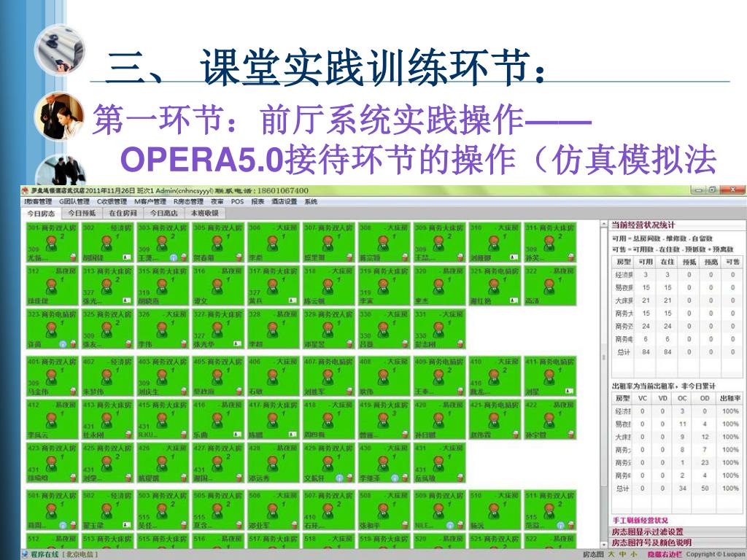The width and height of the screenshot is (747, 560).
Task: Switch to the 今日房态 tab
Action: pos(41,214)
